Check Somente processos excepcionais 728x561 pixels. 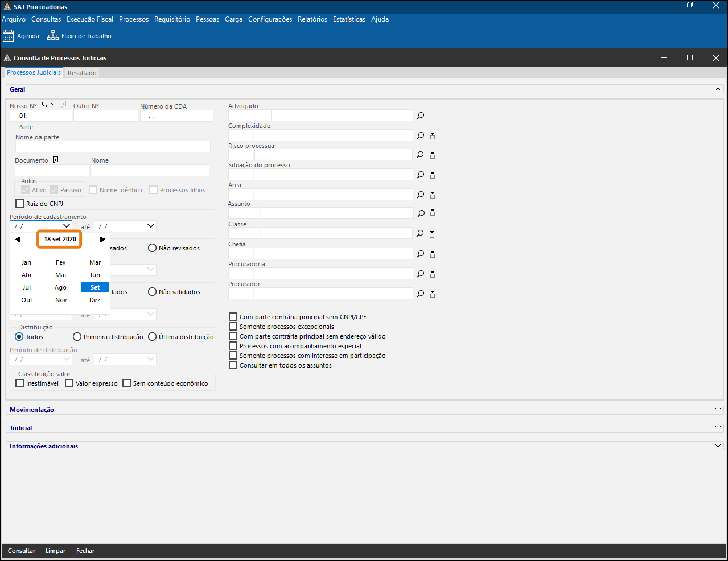pos(233,327)
